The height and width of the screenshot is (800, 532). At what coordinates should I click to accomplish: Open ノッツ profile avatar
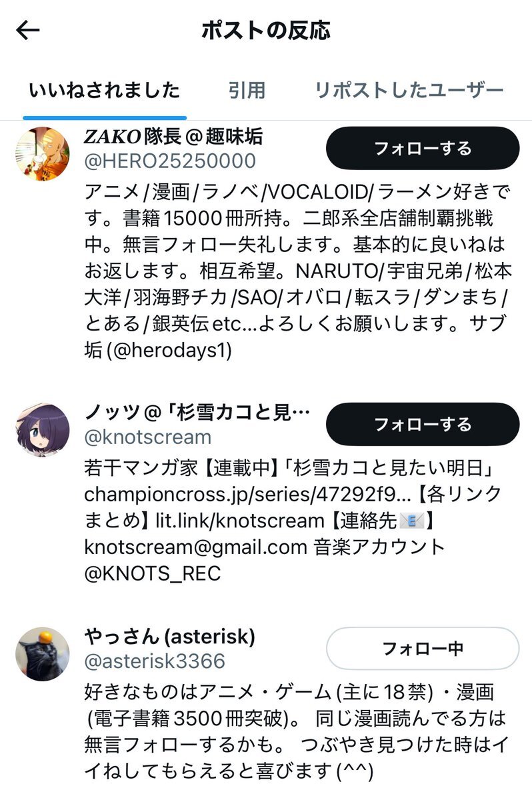[x=43, y=430]
